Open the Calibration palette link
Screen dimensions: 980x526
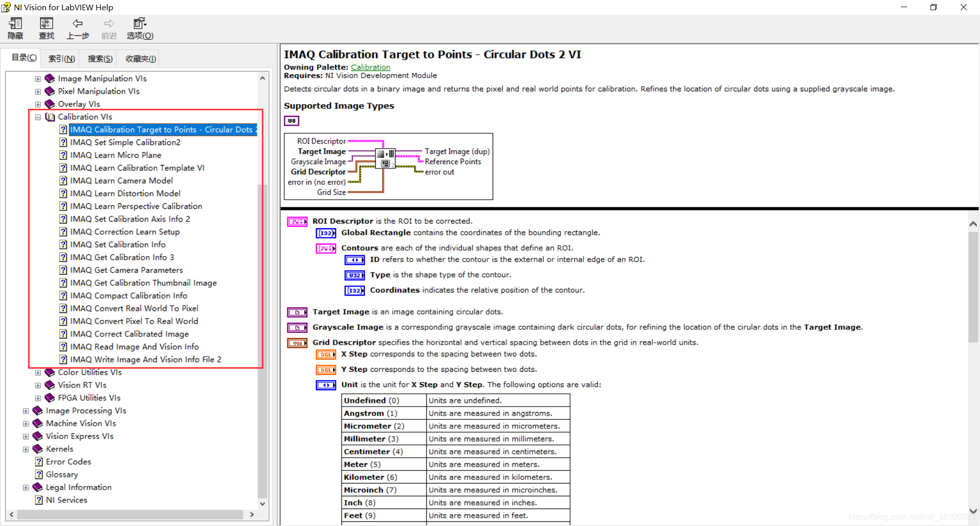point(371,67)
